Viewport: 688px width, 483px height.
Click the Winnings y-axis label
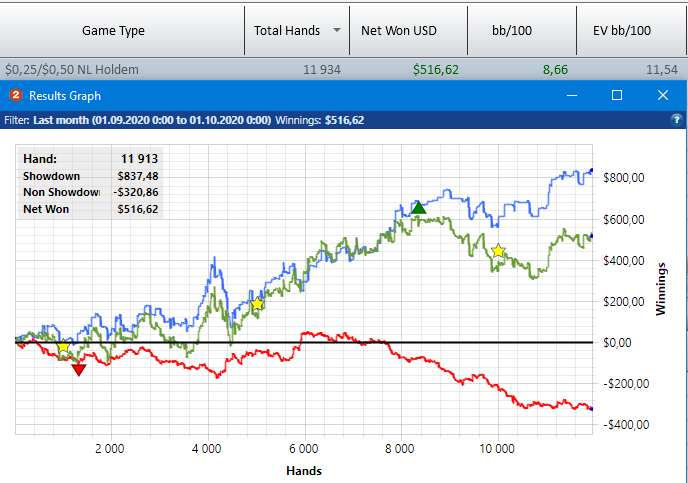(x=661, y=289)
